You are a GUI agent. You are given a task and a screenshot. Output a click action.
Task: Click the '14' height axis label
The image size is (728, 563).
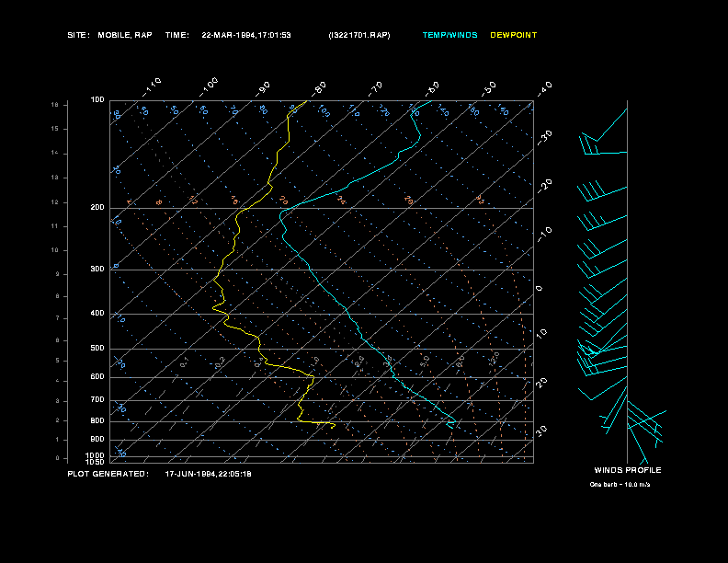[55, 154]
